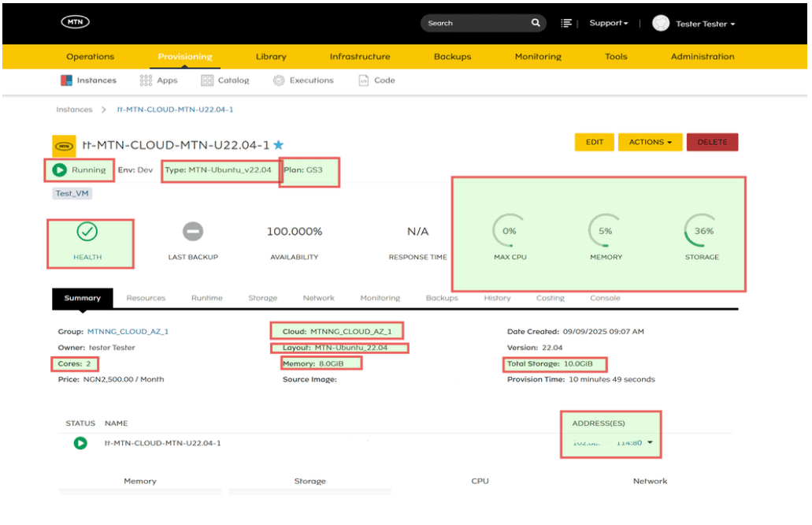Screen dimensions: 812x525
Task: Click the Memory: 8.0GiB value
Action: pos(331,364)
